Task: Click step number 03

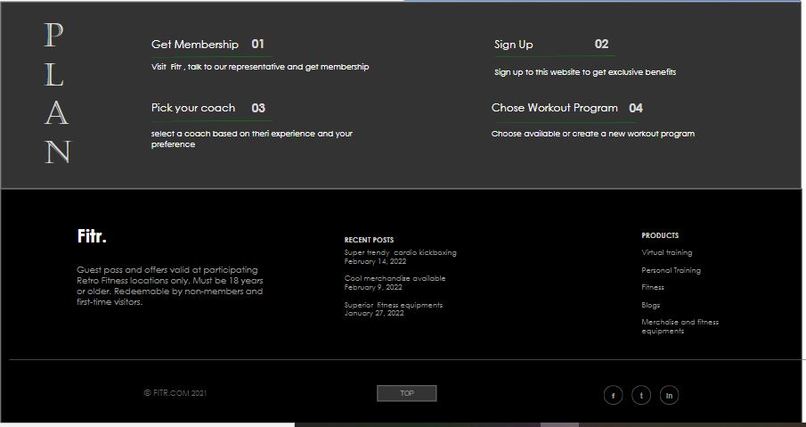Action: [259, 108]
